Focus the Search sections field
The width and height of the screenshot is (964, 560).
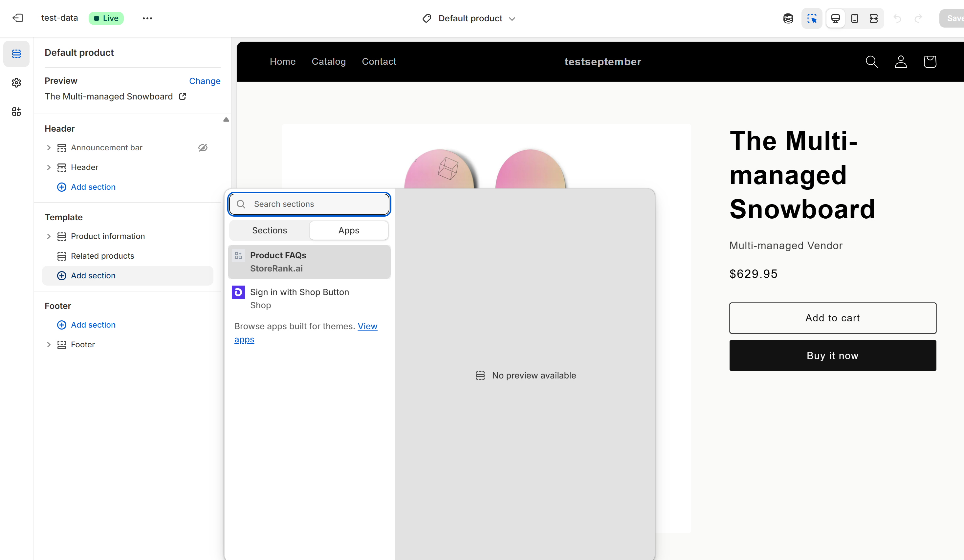[318, 204]
